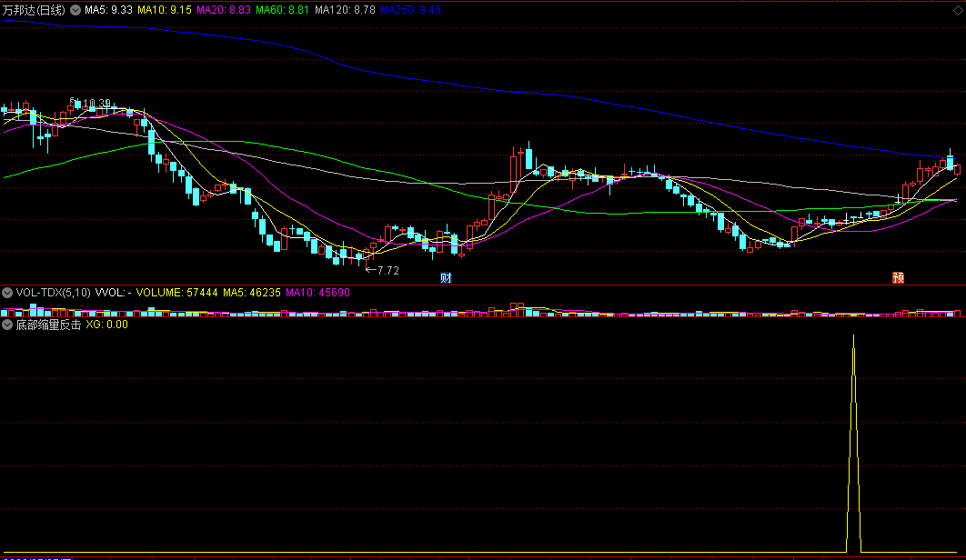Click the 底部缩量反击 indicator name
This screenshot has height=560, width=966.
coord(49,325)
